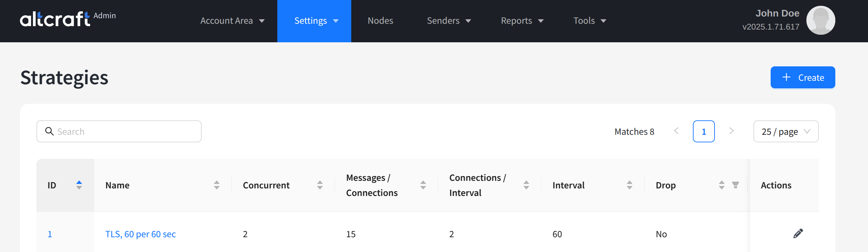Sort by Messages / Connections arrows
The width and height of the screenshot is (868, 252).
pyautogui.click(x=423, y=185)
